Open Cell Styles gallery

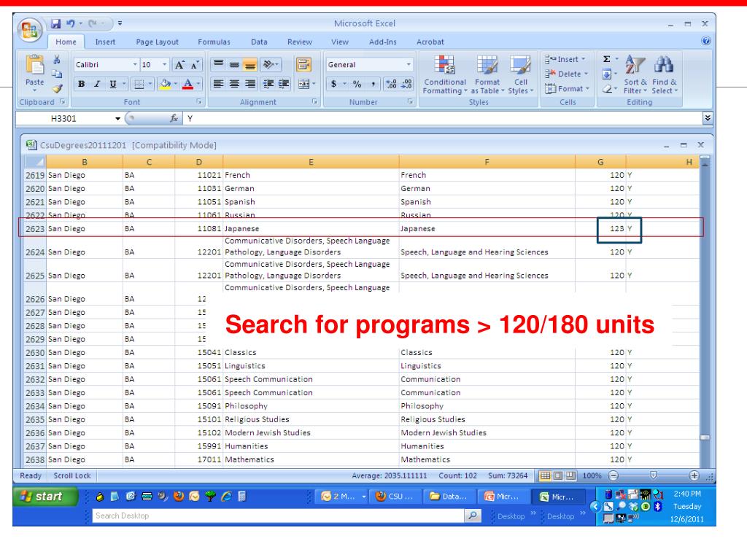(x=520, y=75)
